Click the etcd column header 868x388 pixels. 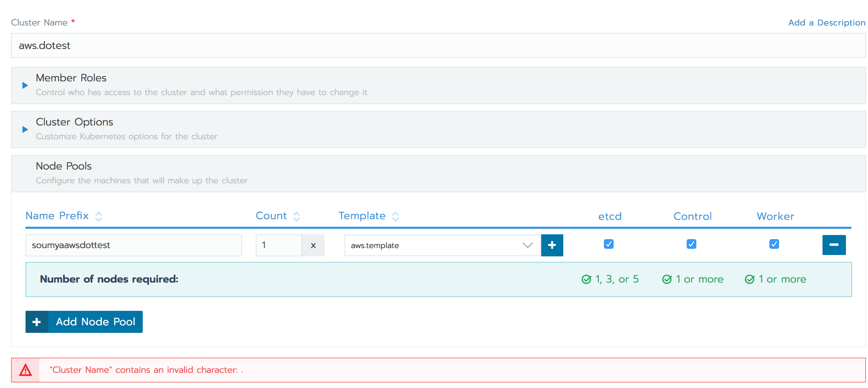click(x=610, y=216)
